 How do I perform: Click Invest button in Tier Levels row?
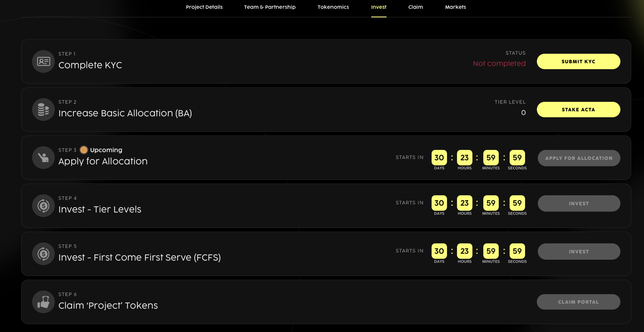coord(579,203)
